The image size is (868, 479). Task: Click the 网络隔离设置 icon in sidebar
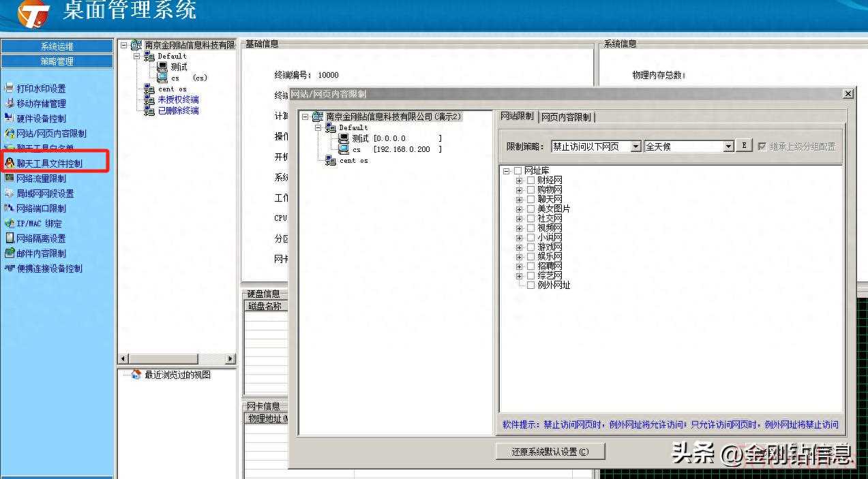[9, 238]
